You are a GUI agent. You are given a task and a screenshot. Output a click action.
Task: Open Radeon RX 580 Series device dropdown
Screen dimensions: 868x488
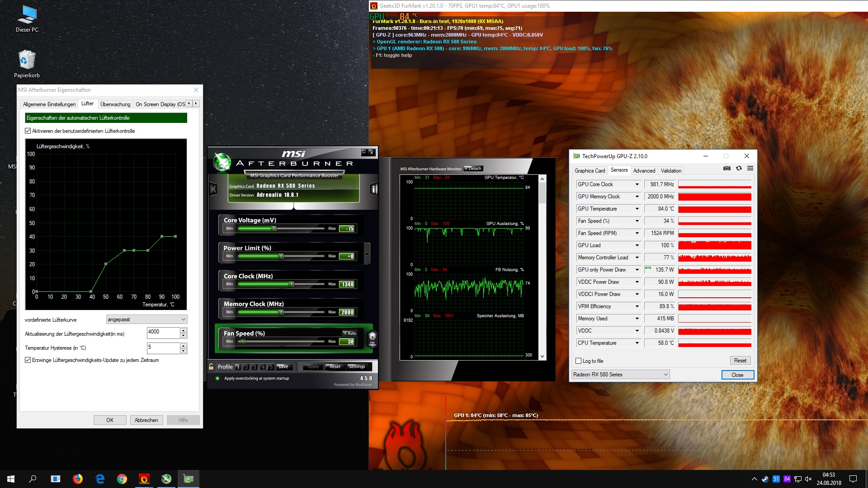pos(620,375)
